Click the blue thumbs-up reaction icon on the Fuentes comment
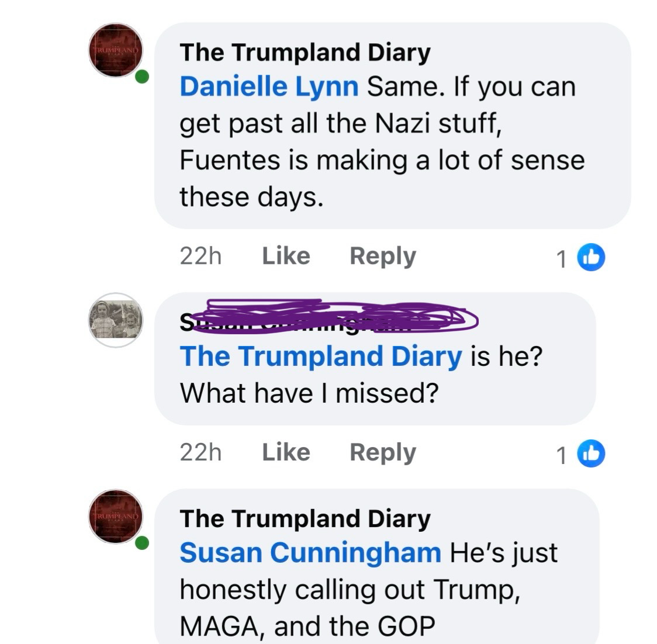657x644 pixels. 591,257
